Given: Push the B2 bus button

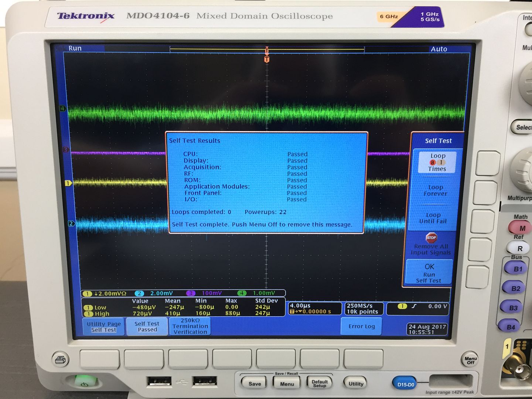Looking at the screenshot, I should 515,288.
